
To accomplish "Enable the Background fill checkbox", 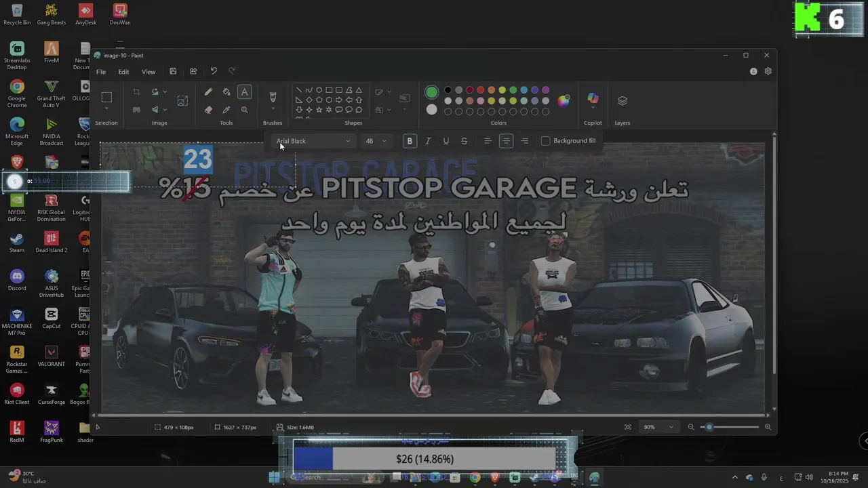I will point(546,141).
